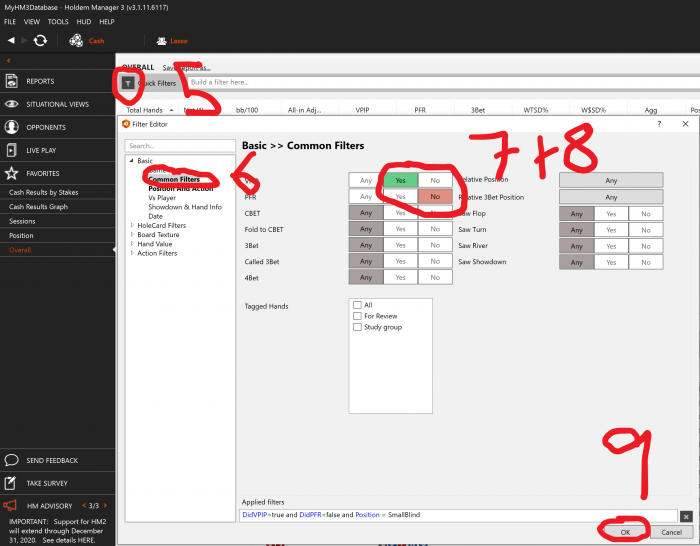Set Fold to CBET filter to No

tap(435, 229)
